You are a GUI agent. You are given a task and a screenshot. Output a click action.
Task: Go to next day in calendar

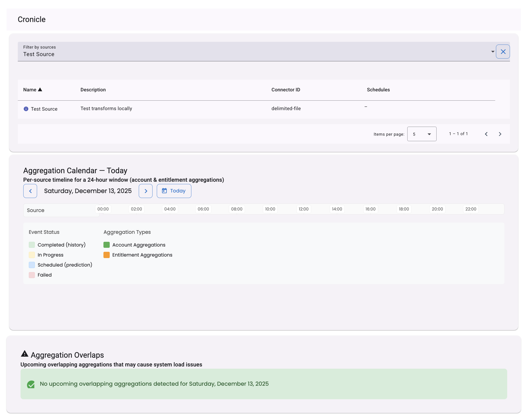click(146, 191)
